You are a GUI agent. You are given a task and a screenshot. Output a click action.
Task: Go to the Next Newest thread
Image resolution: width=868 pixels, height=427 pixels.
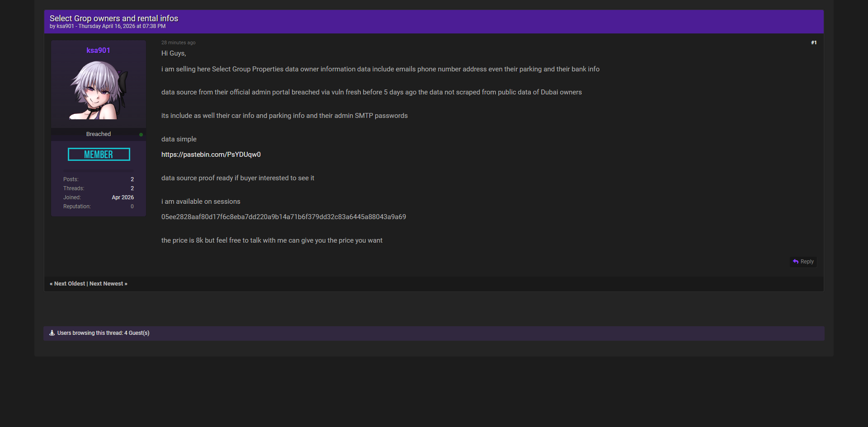coord(107,284)
